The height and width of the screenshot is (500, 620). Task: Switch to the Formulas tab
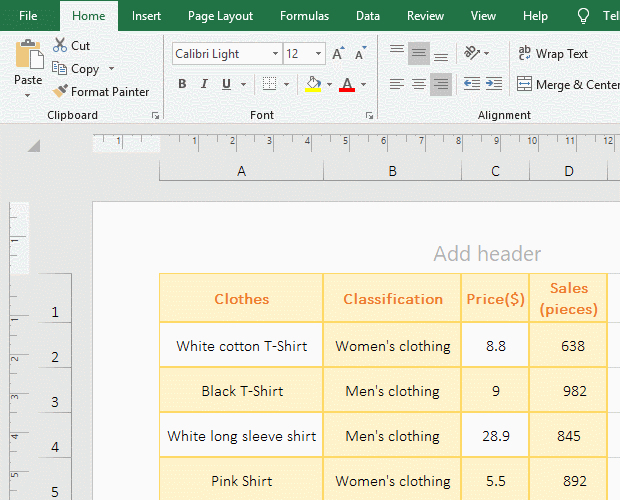point(304,16)
